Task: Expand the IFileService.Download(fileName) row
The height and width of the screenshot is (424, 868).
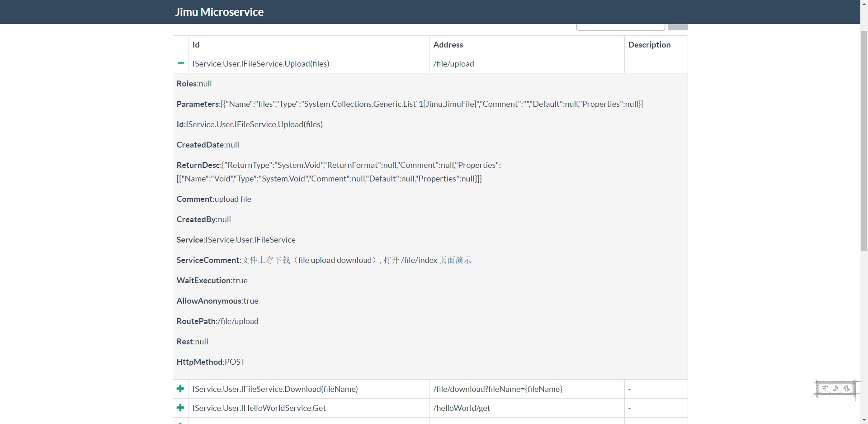Action: pyautogui.click(x=180, y=389)
